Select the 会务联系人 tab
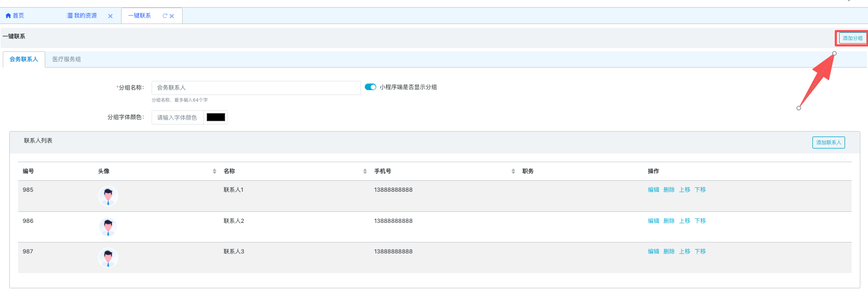 click(x=24, y=60)
